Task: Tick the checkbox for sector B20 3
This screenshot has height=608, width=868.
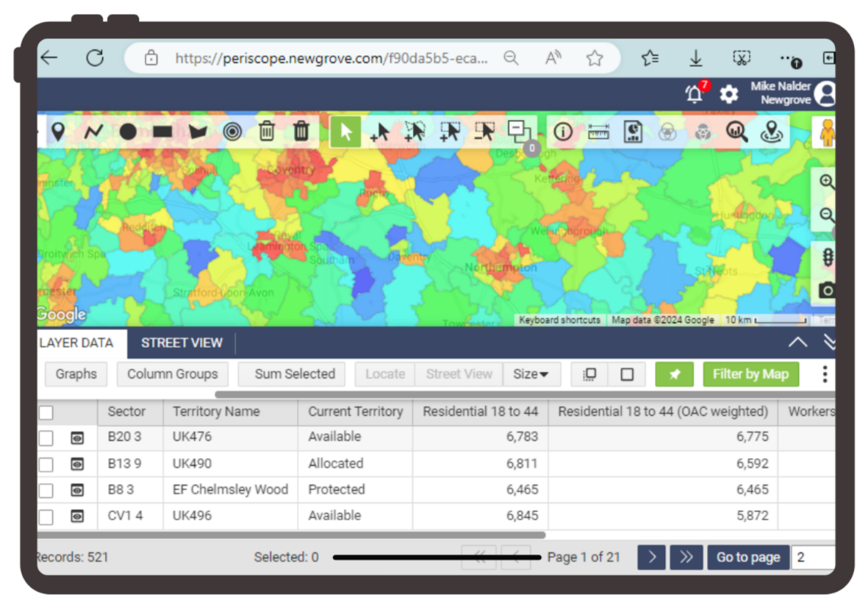Action: [46, 437]
